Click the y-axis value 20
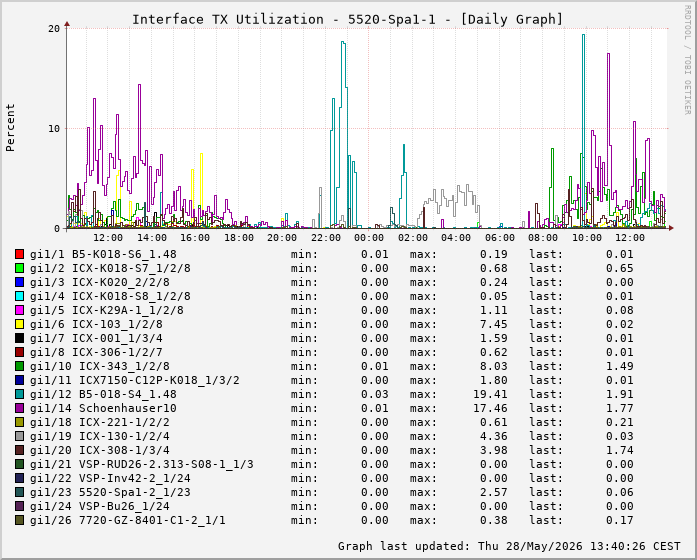Image resolution: width=697 pixels, height=560 pixels. (54, 29)
